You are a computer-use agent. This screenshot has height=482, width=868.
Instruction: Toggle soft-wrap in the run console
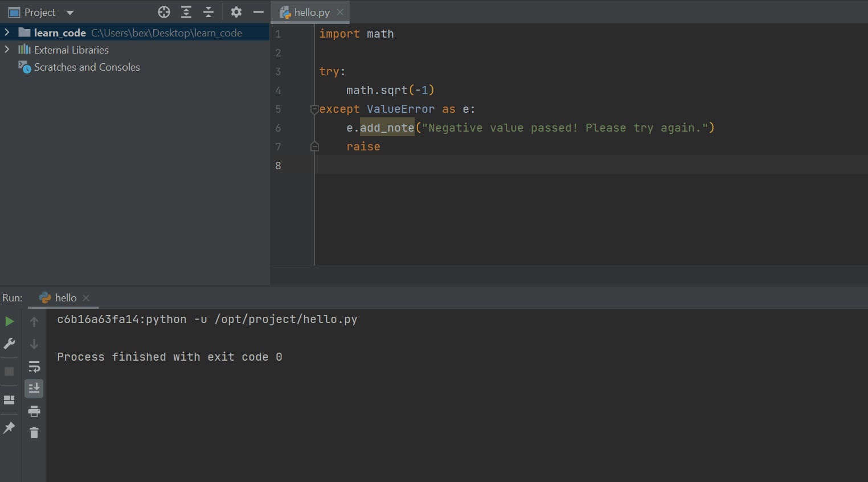pyautogui.click(x=34, y=366)
